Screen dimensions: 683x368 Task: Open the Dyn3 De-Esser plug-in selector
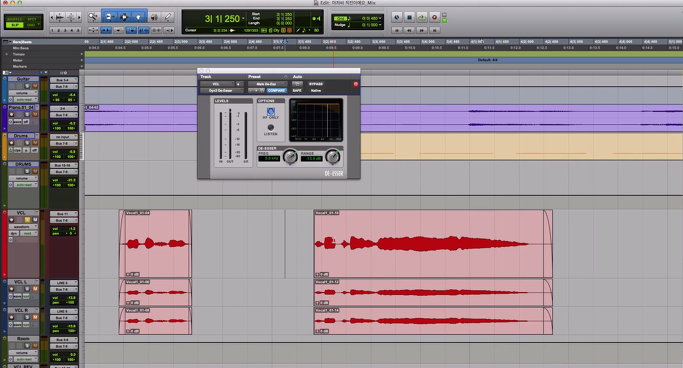[x=222, y=91]
